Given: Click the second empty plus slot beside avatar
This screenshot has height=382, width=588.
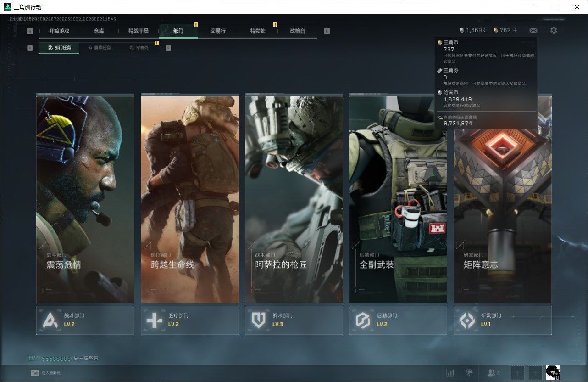Looking at the screenshot, I should coord(535,373).
